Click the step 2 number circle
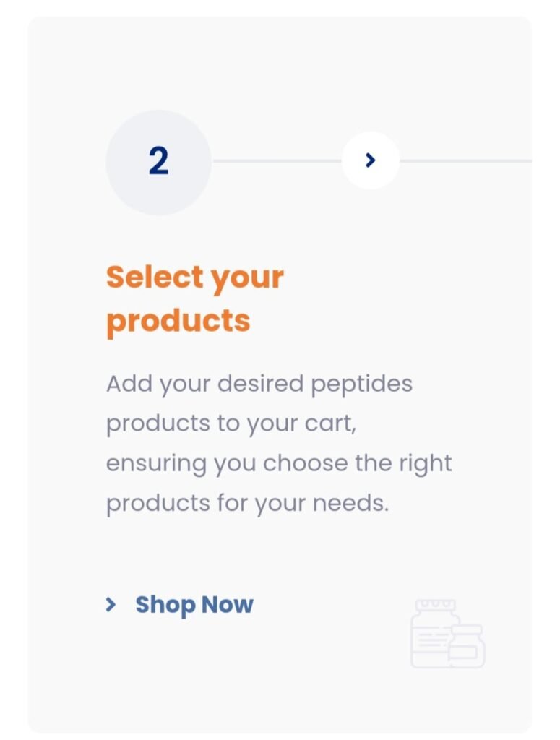Image resolution: width=560 pixels, height=740 pixels. click(x=158, y=162)
